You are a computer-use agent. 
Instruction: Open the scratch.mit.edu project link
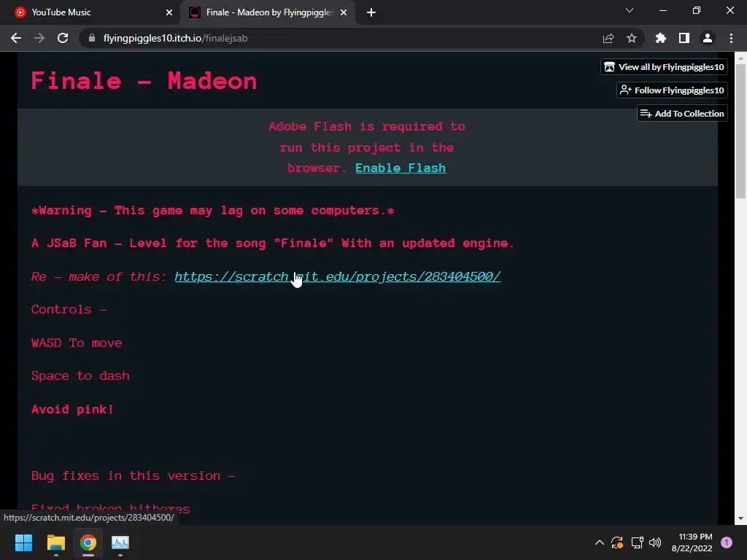coord(338,276)
